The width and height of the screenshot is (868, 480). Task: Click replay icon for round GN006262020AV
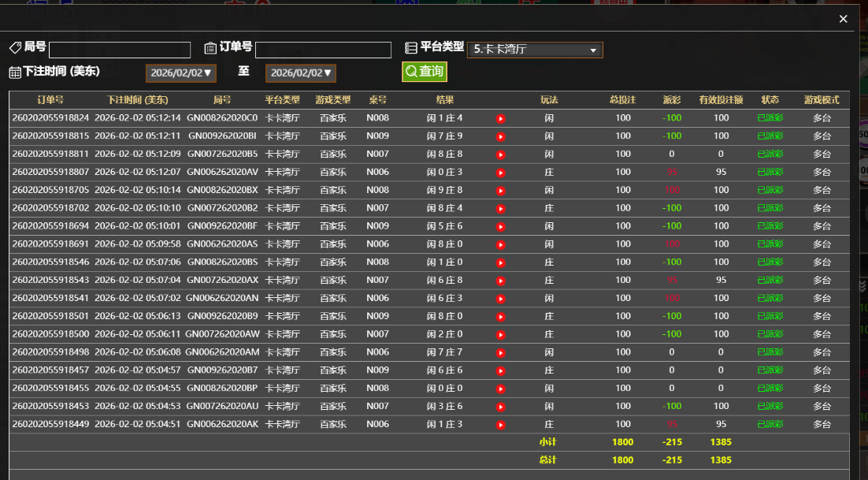click(500, 173)
